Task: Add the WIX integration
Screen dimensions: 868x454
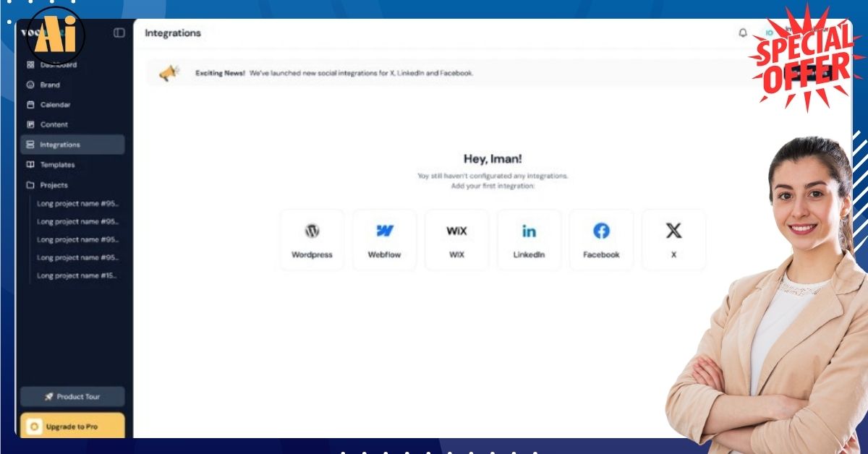Action: (x=456, y=239)
